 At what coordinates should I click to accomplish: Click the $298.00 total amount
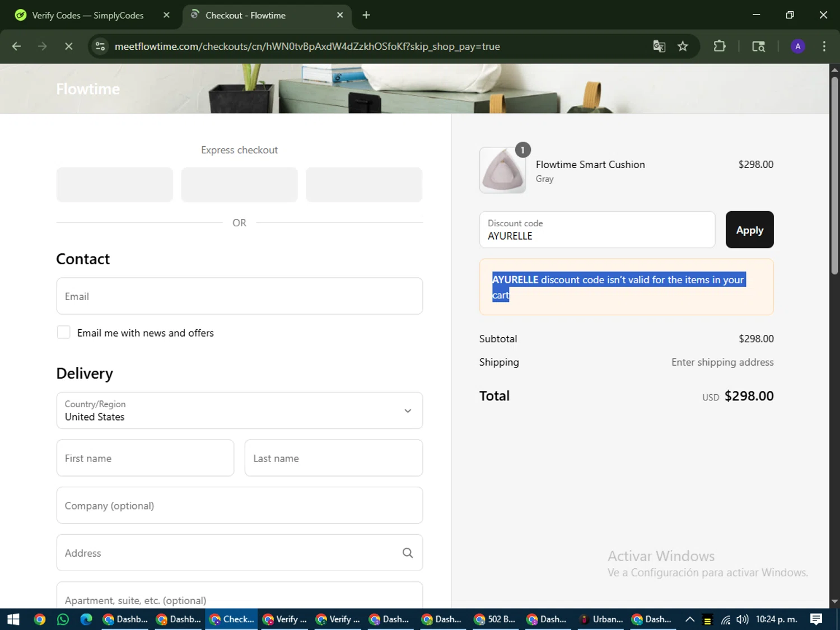(x=749, y=396)
